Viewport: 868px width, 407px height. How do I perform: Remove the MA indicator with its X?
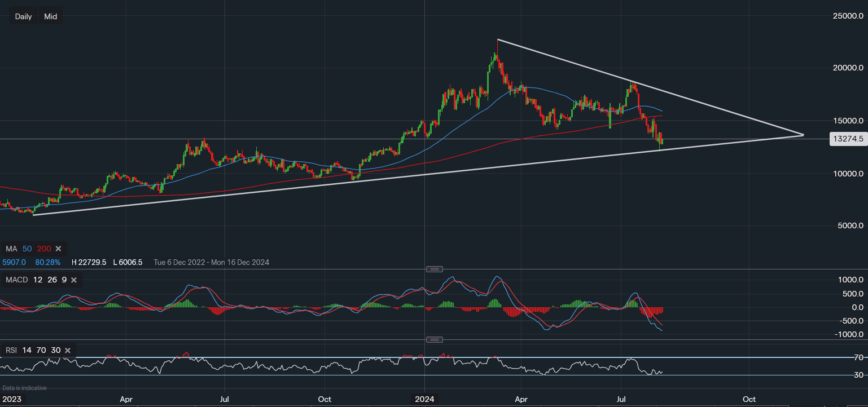58,249
